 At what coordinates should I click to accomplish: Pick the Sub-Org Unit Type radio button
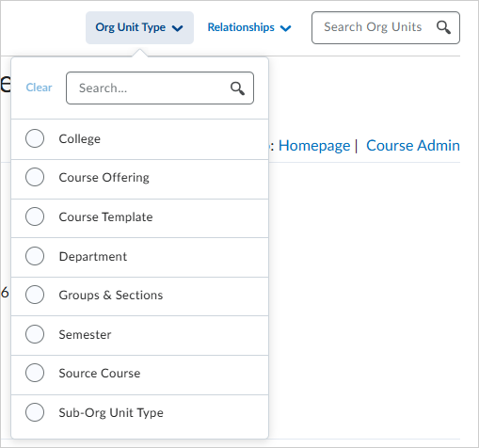[x=35, y=412]
